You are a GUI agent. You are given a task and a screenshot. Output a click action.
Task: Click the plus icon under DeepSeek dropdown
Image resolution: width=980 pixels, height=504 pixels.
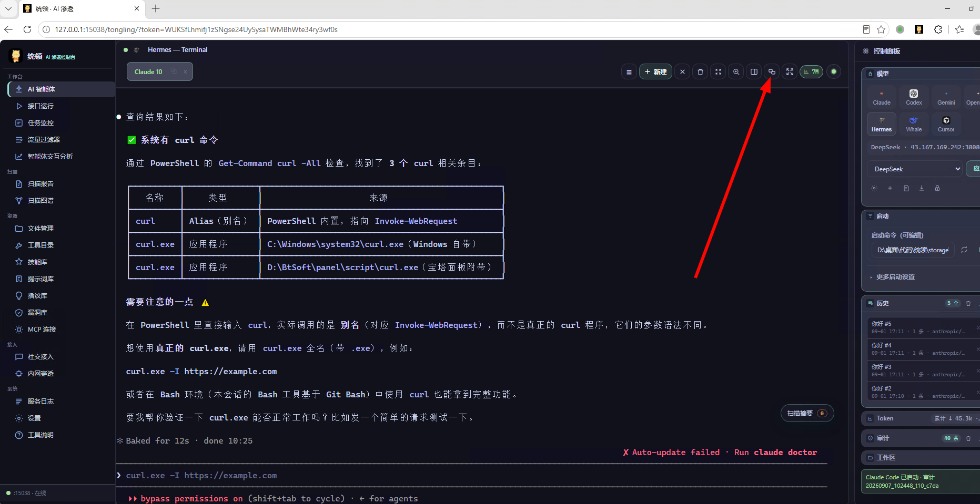click(890, 188)
